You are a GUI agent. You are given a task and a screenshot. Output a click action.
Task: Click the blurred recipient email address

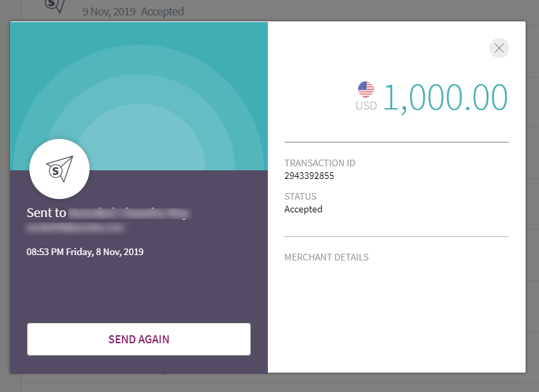pyautogui.click(x=75, y=228)
